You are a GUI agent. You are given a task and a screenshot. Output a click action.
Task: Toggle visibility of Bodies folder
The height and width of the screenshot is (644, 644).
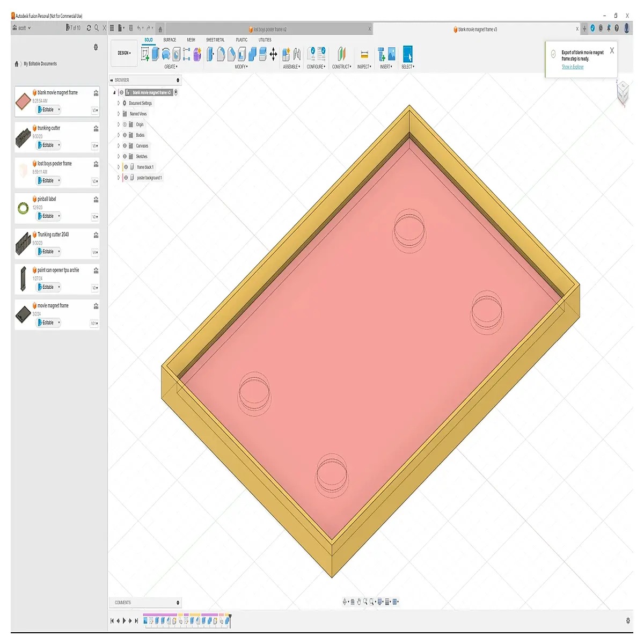(125, 135)
